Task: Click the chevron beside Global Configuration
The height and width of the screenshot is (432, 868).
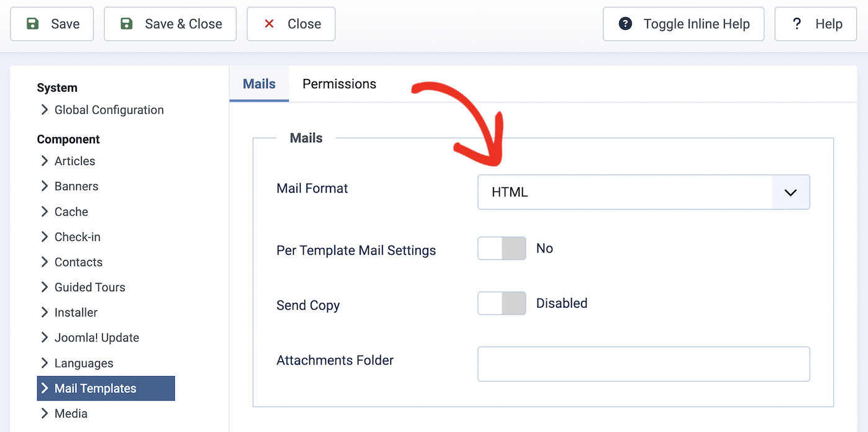Action: click(44, 109)
